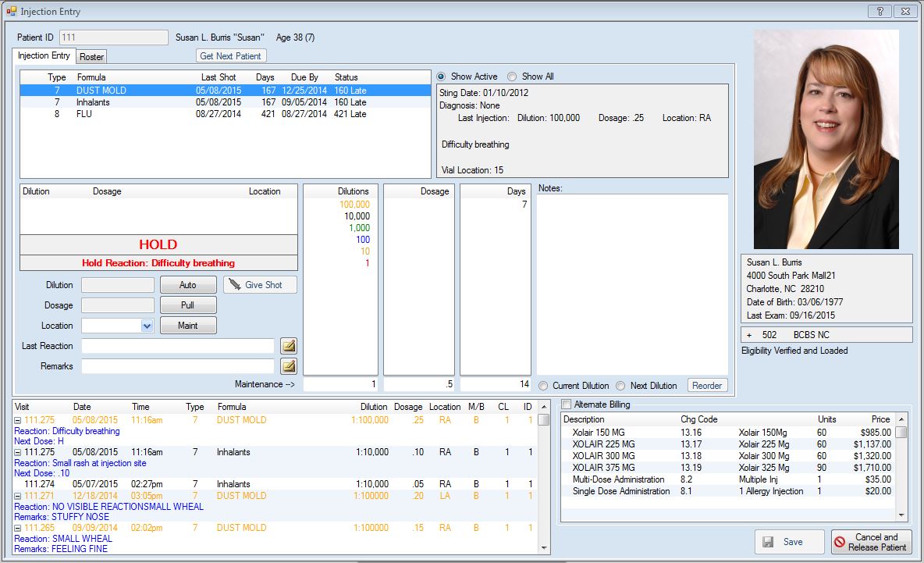Click the Remarks text field

[178, 366]
